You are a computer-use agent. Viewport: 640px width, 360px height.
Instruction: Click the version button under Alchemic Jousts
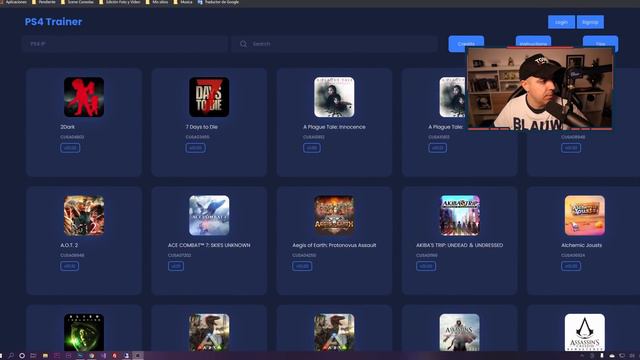coord(571,266)
